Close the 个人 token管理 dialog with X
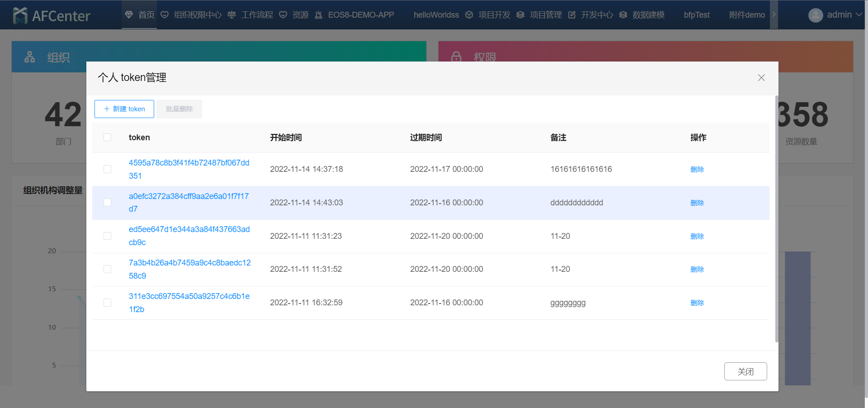The width and height of the screenshot is (868, 408). tap(761, 78)
